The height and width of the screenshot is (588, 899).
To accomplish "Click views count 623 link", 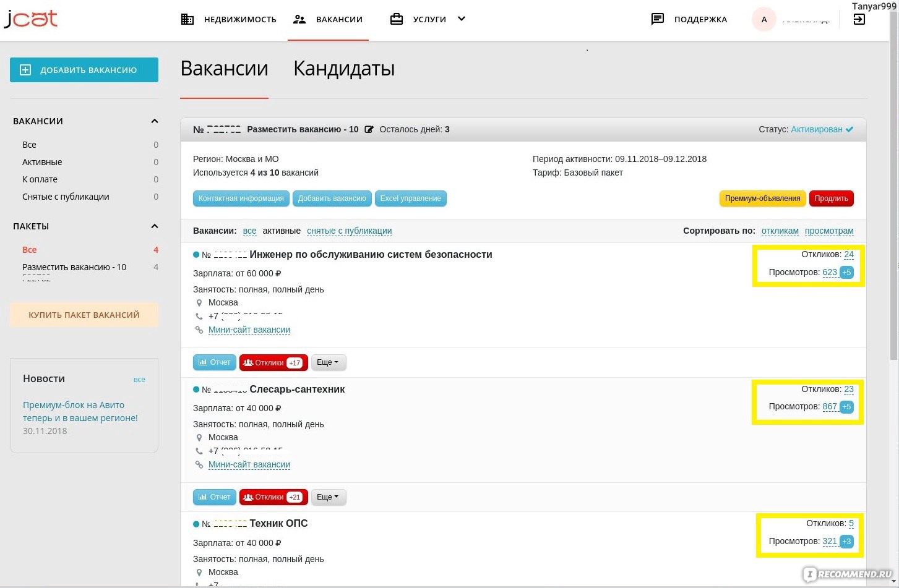I will coord(830,272).
